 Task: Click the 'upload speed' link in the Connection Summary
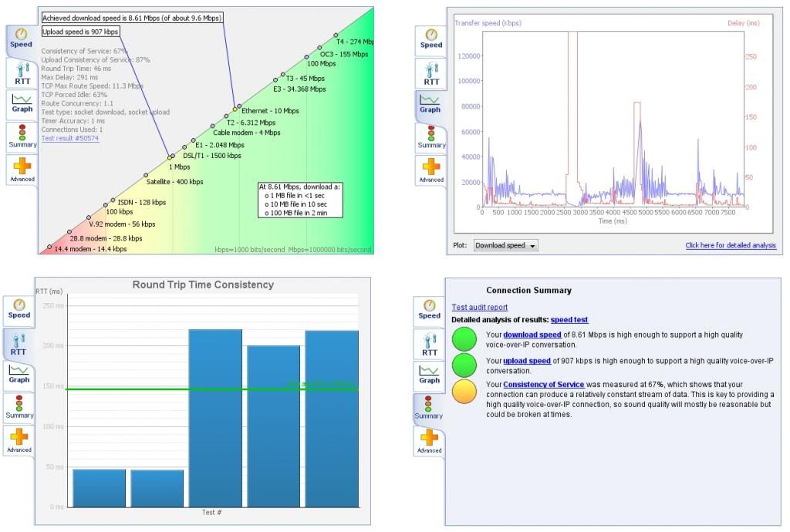(527, 361)
